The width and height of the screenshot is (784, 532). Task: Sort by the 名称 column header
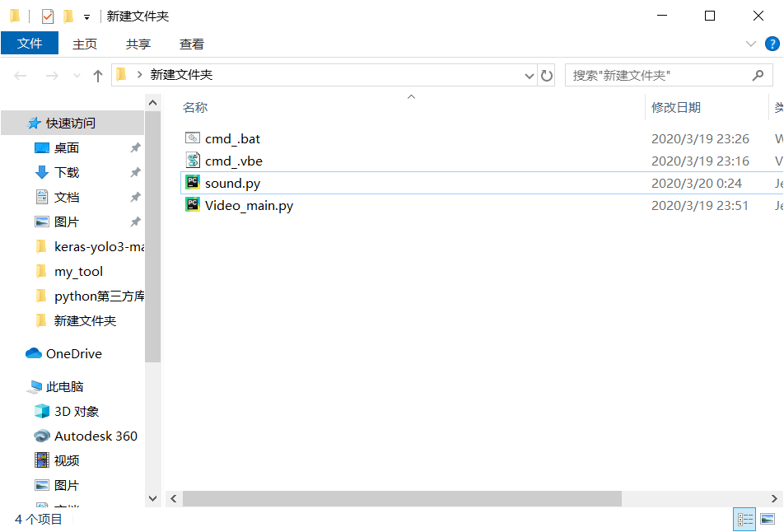[x=195, y=108]
